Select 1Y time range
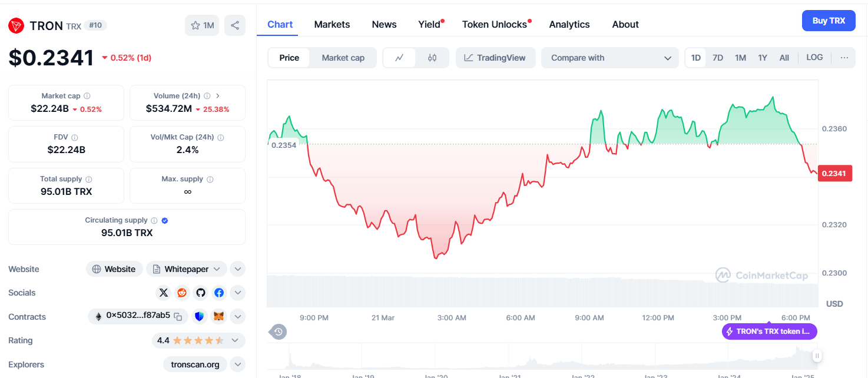The width and height of the screenshot is (868, 378). [x=763, y=58]
